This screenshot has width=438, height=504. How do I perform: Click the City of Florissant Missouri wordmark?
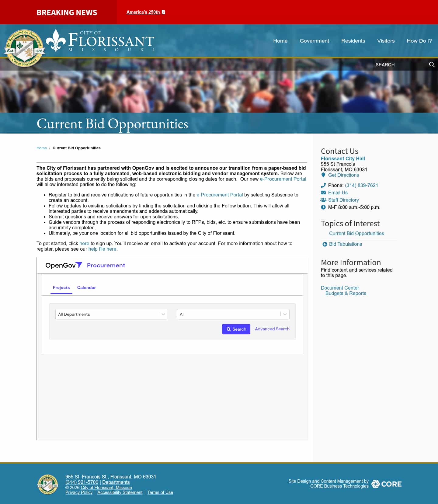click(x=100, y=41)
